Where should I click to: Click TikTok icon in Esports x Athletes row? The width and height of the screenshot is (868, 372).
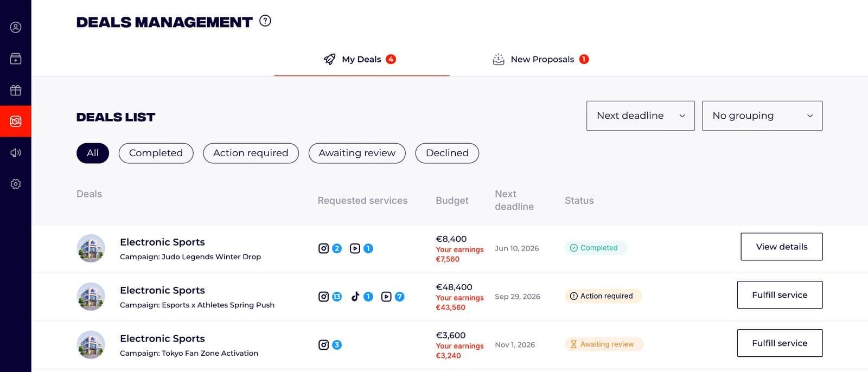pyautogui.click(x=355, y=297)
